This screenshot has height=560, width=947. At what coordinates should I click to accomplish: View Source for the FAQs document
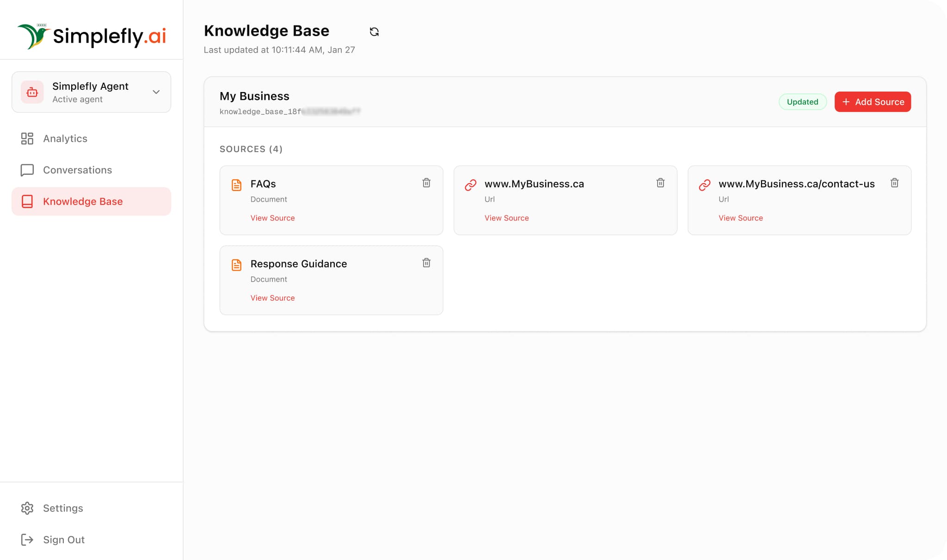(272, 218)
